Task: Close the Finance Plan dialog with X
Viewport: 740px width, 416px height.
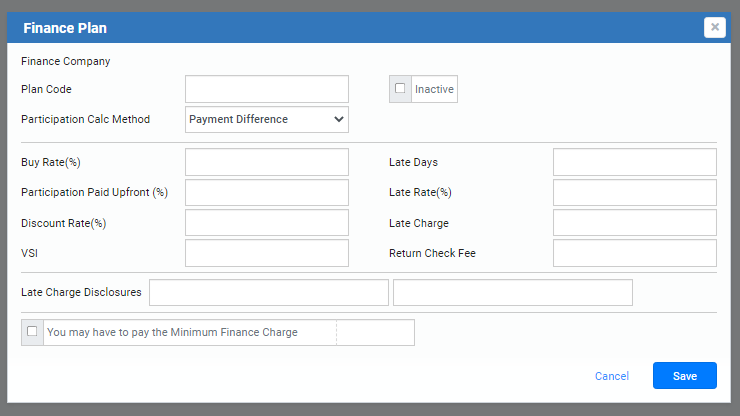Action: [x=715, y=27]
